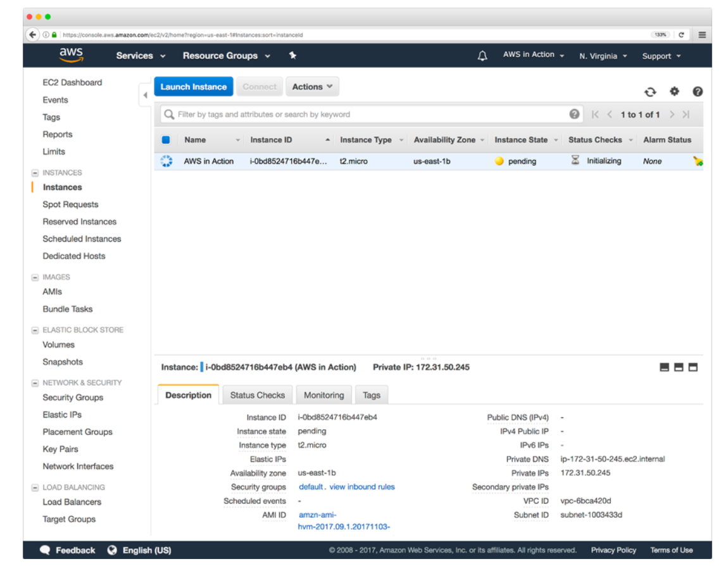Open the help question mark icon
This screenshot has height=566, width=728.
[x=696, y=91]
